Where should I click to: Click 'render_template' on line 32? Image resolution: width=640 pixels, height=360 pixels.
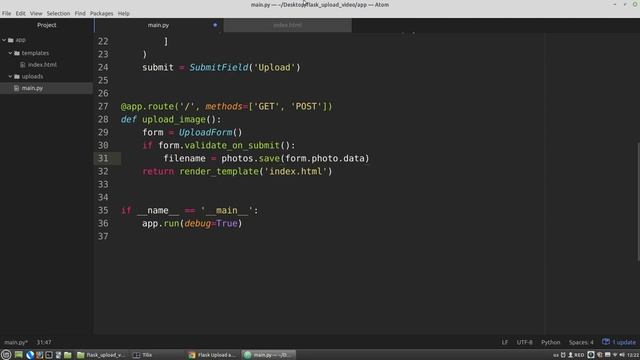tap(219, 171)
